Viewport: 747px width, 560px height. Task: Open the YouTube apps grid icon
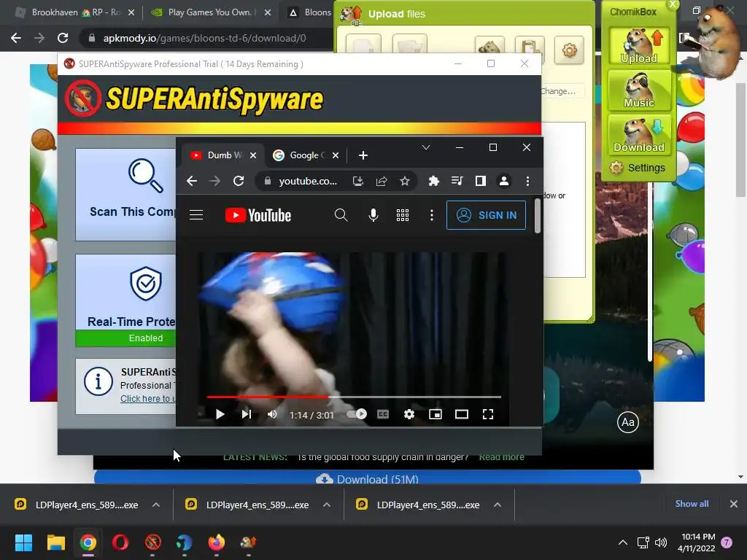pos(403,215)
